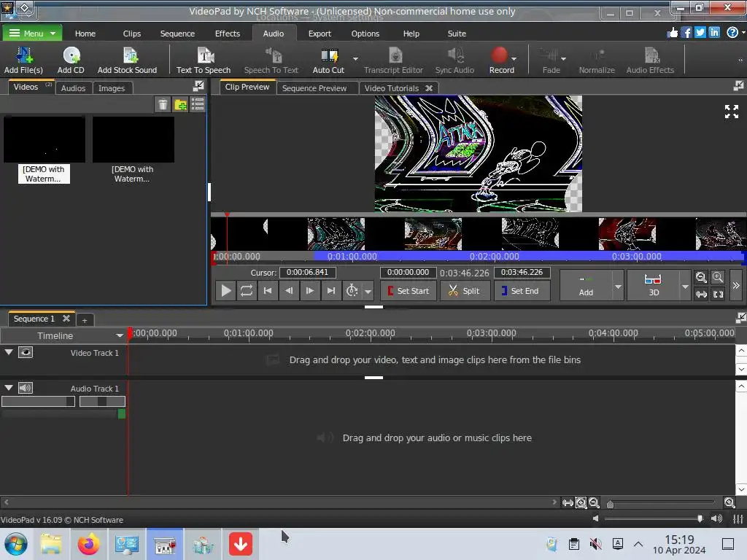Zoom in the clip preview timeline
The image size is (747, 560).
(718, 277)
